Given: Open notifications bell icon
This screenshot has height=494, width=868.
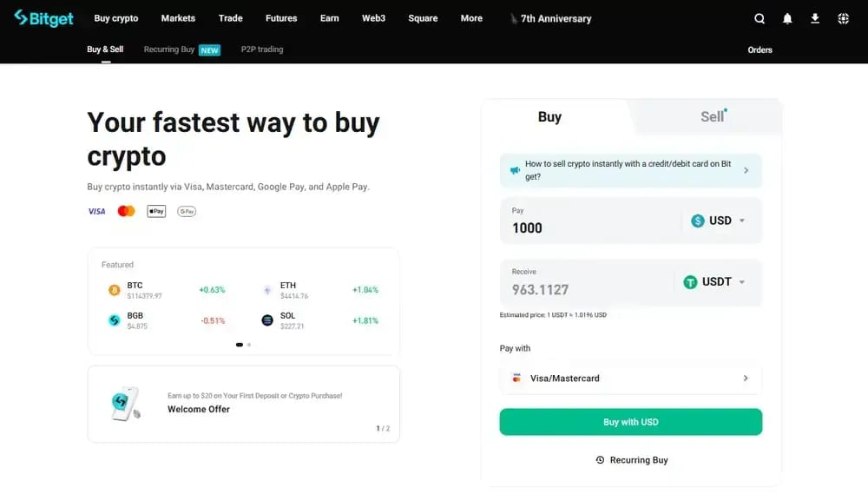Looking at the screenshot, I should [x=787, y=18].
